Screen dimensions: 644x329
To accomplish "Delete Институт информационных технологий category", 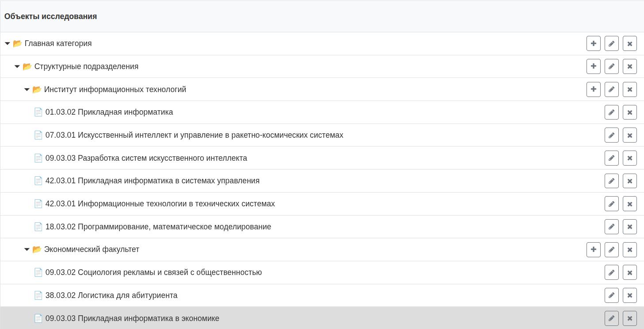I will coord(629,89).
